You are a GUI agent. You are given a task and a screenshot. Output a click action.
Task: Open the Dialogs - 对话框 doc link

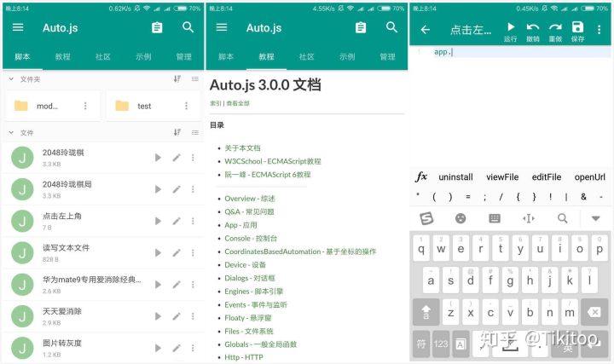click(250, 278)
